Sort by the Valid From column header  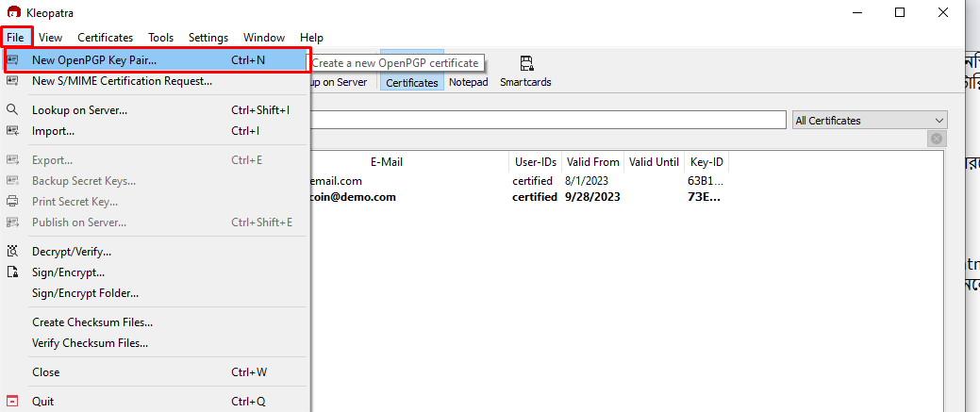592,162
